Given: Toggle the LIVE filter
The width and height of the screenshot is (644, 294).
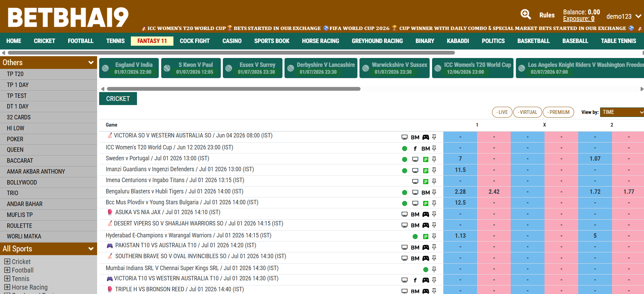Looking at the screenshot, I should click(502, 112).
